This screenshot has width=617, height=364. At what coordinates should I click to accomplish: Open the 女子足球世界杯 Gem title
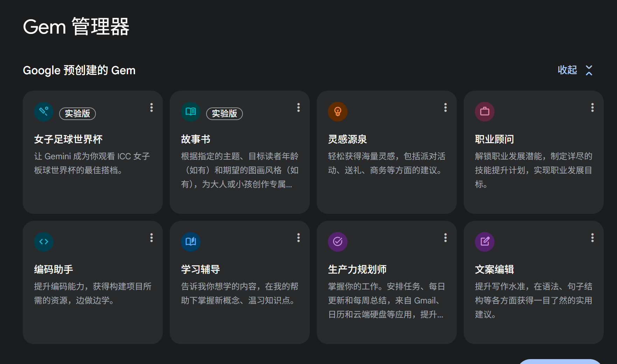[68, 139]
